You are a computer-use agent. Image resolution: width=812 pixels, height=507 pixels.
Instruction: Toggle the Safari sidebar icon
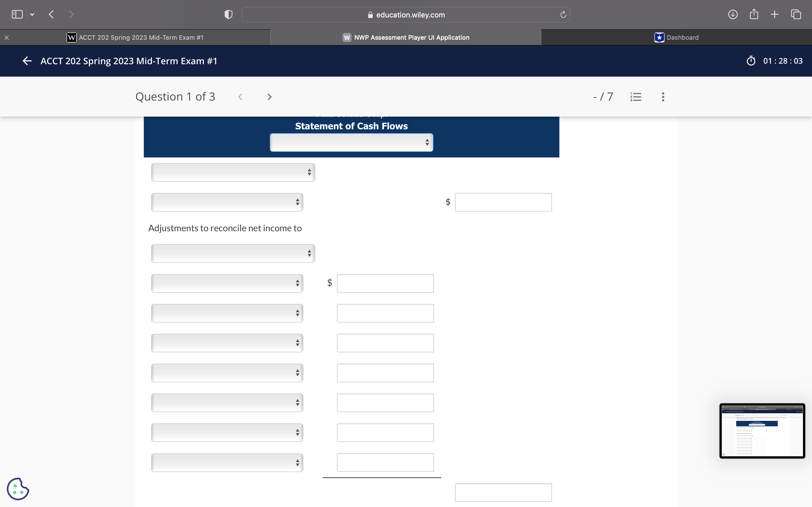click(17, 14)
